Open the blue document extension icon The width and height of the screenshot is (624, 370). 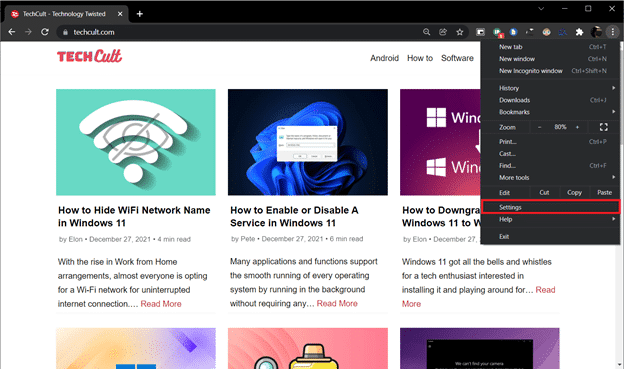coord(513,32)
